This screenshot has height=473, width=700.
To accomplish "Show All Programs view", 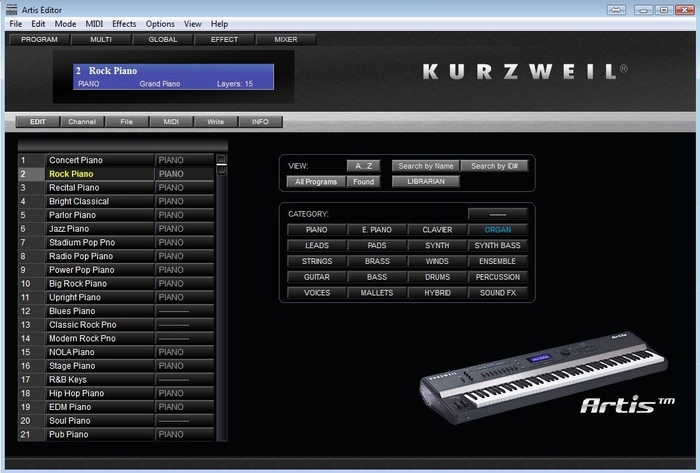I will (x=316, y=182).
